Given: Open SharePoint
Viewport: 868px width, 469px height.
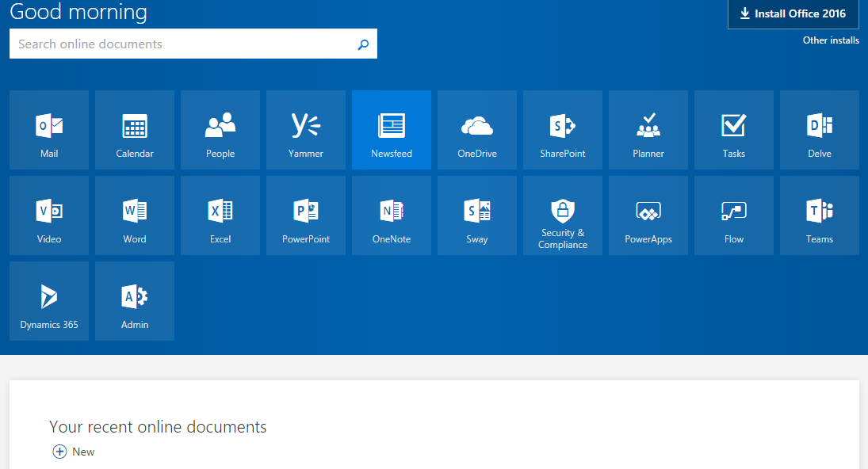Looking at the screenshot, I should (562, 130).
